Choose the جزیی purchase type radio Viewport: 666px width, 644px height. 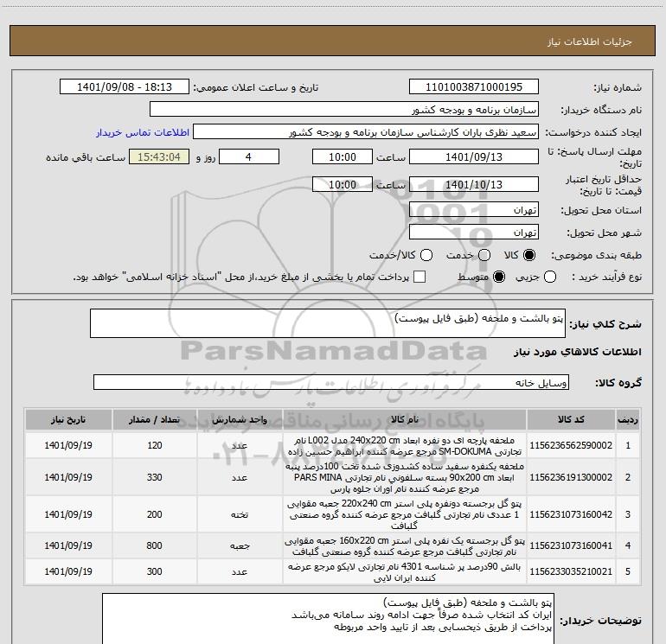click(550, 277)
